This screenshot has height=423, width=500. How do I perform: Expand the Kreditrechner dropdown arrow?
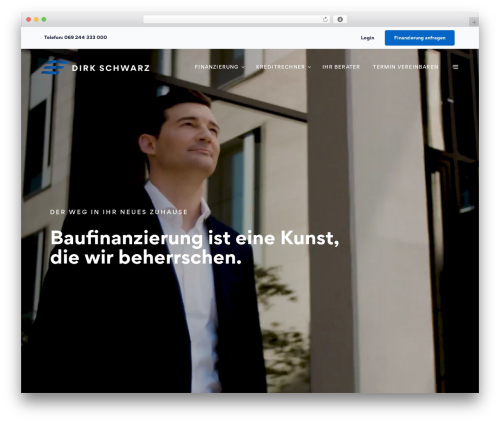309,67
